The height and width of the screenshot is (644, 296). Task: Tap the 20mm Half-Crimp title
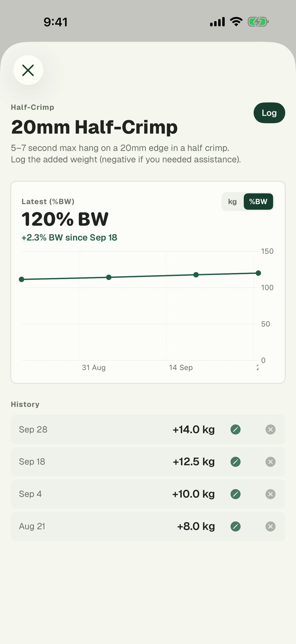pyautogui.click(x=94, y=127)
